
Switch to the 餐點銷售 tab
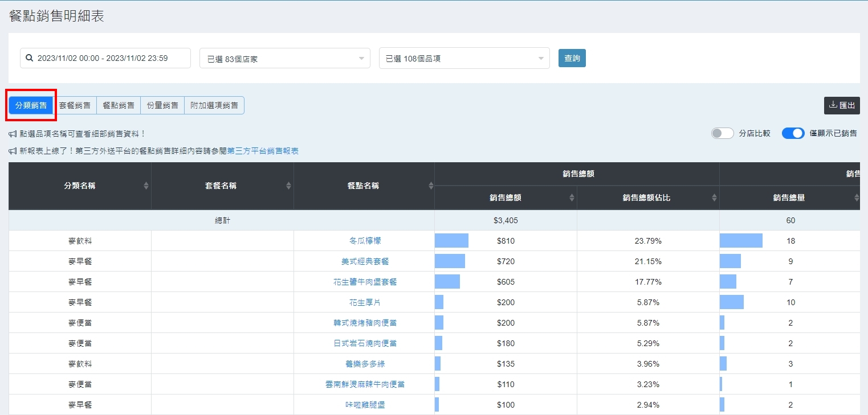pos(119,105)
